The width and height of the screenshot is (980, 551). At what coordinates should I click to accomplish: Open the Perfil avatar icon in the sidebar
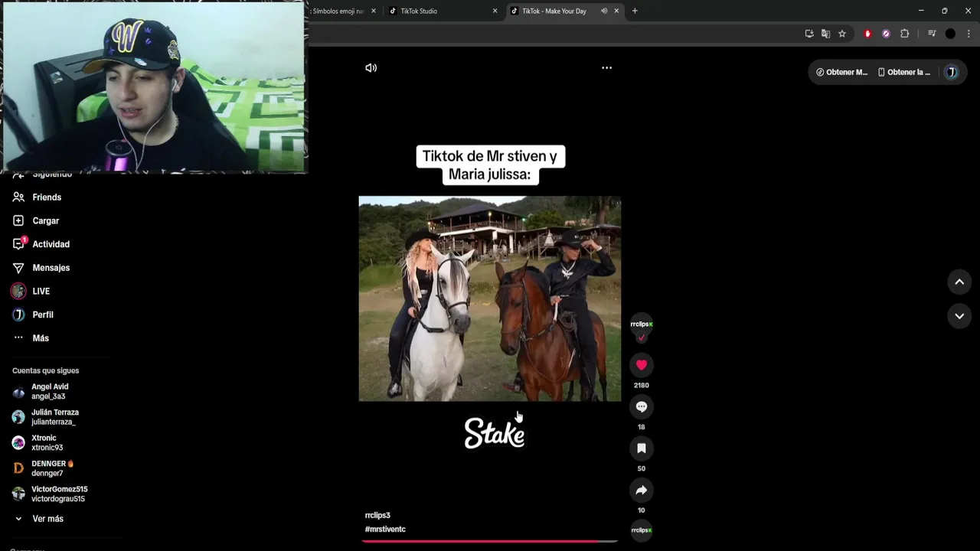coord(18,315)
